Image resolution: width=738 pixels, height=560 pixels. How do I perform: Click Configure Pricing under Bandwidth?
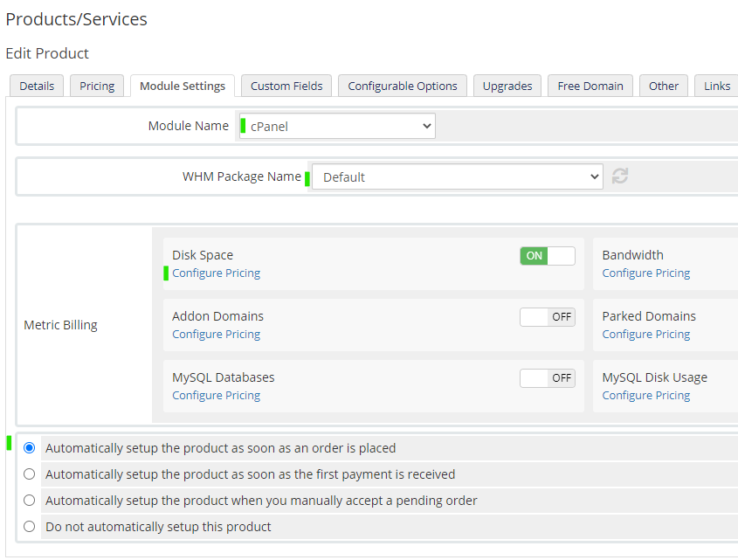pos(646,273)
